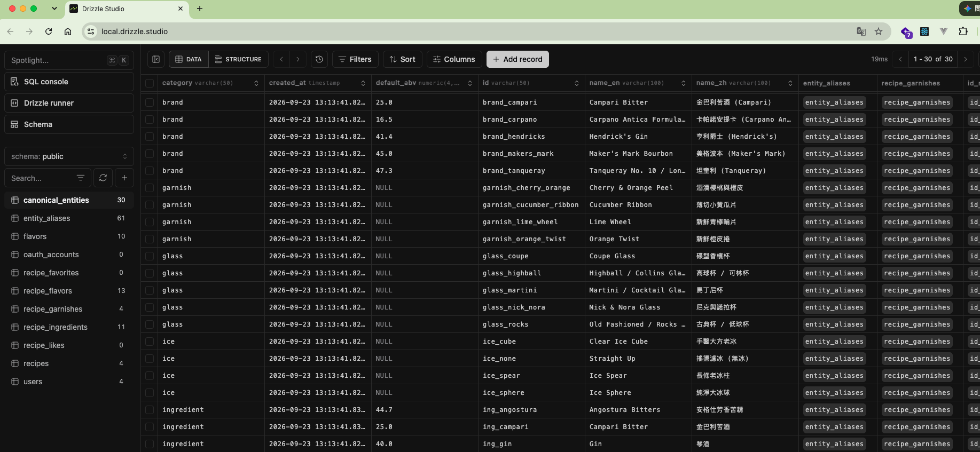Go to next table navigation arrow
This screenshot has width=980, height=452.
click(x=298, y=59)
